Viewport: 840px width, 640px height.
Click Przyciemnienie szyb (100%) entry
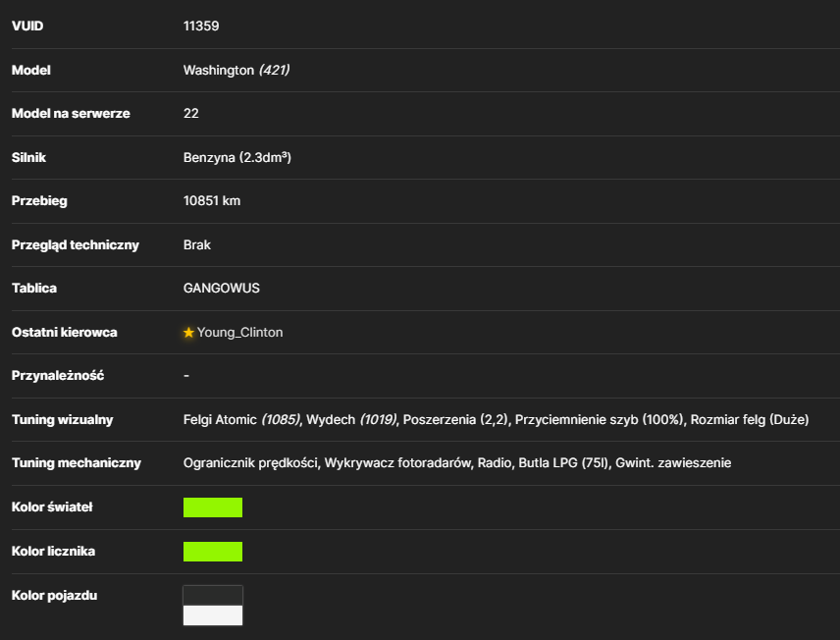click(x=600, y=420)
